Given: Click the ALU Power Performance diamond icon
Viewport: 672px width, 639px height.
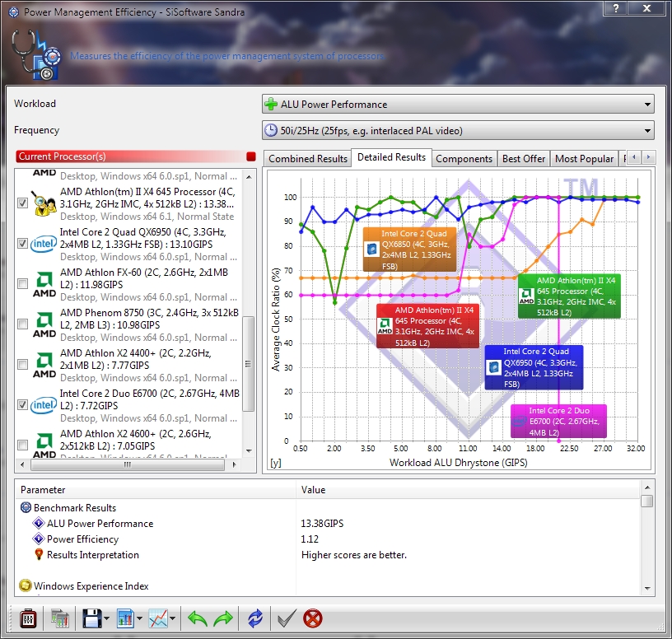Looking at the screenshot, I should [x=39, y=523].
